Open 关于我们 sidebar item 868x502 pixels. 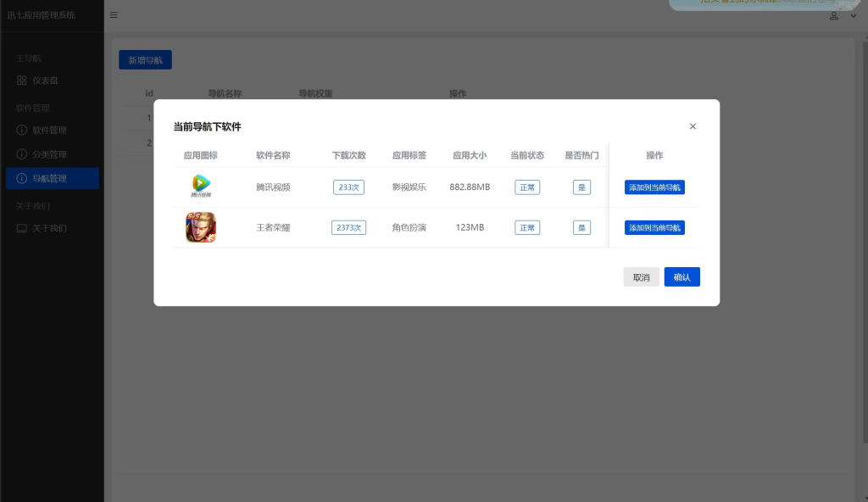[48, 228]
